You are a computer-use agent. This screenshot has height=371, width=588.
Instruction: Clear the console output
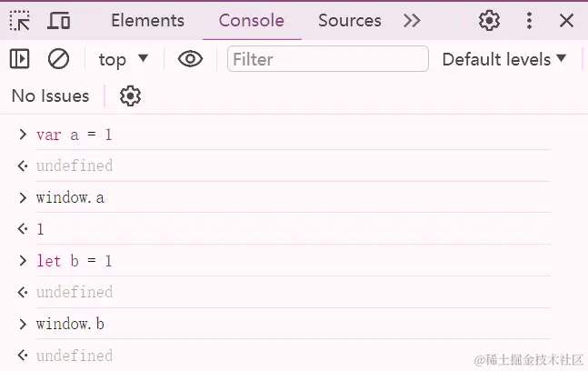tap(58, 59)
